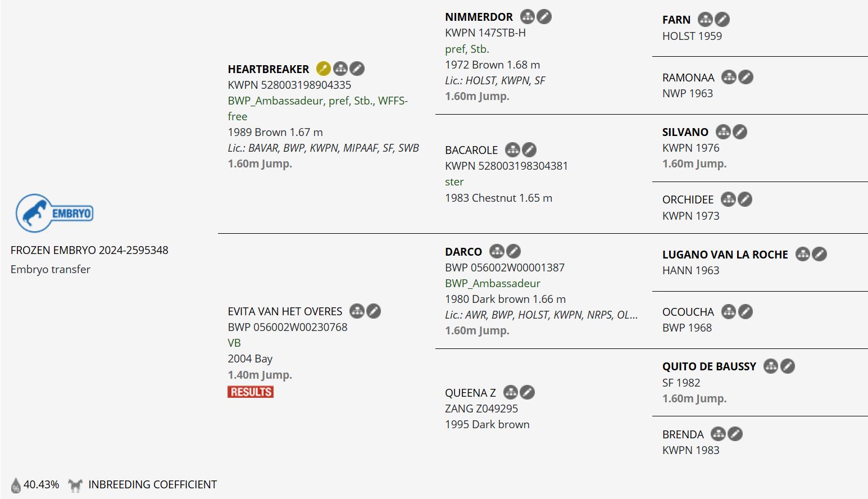Click the edit pencil for EVITA VAN HET OVERES
The width and height of the screenshot is (868, 499).
click(374, 311)
